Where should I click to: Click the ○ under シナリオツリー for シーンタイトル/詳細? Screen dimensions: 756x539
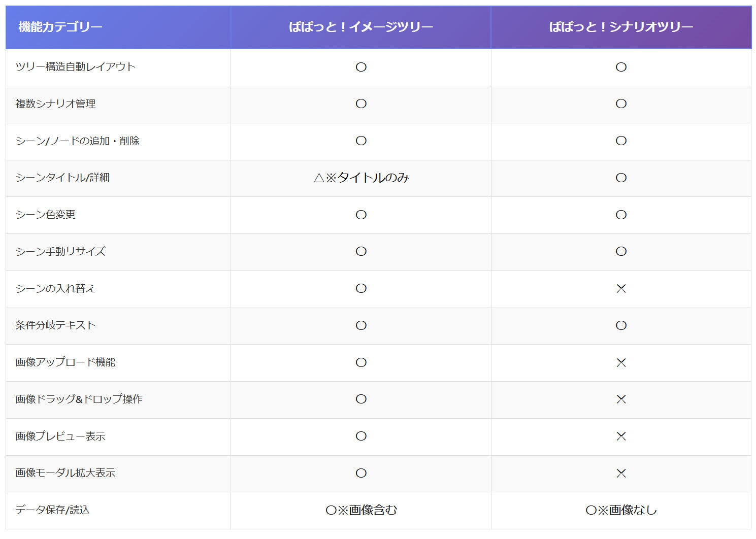(620, 178)
